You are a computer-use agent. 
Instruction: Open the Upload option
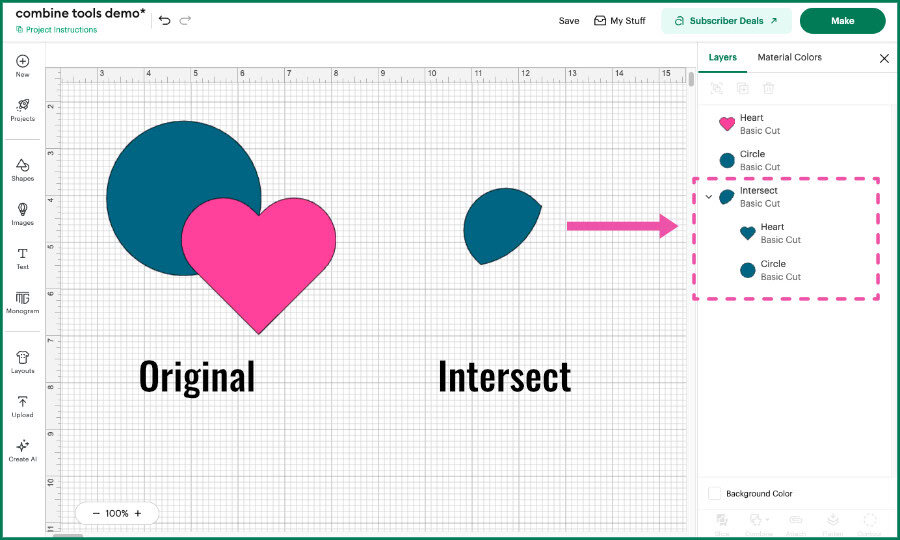tap(22, 406)
